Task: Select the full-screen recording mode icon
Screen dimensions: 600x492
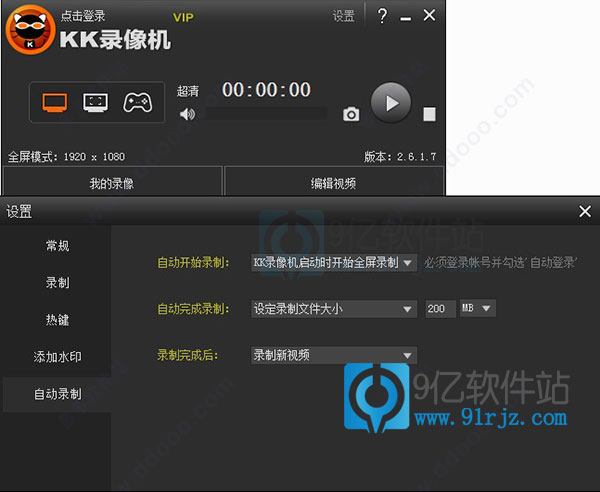Action: [55, 103]
